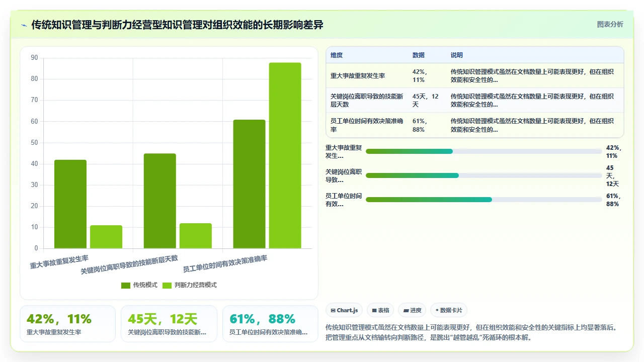Click the x-axis label 重大事故重复发生率
Viewport: 644px width, 362px height.
click(59, 262)
